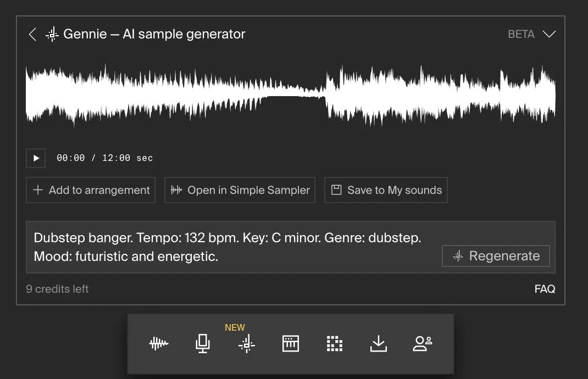Click the Regenerate sparkle icon
Image resolution: width=588 pixels, height=379 pixels.
click(457, 256)
